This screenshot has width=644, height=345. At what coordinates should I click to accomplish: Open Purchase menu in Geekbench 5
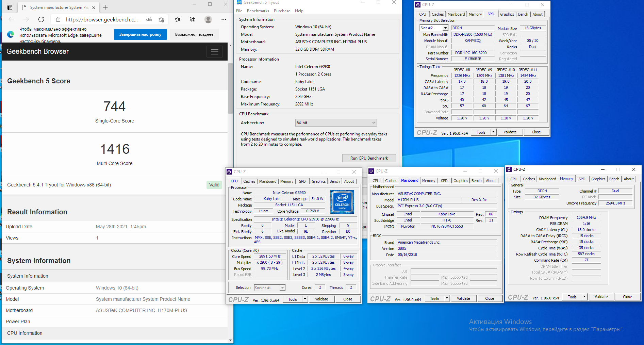coord(282,11)
